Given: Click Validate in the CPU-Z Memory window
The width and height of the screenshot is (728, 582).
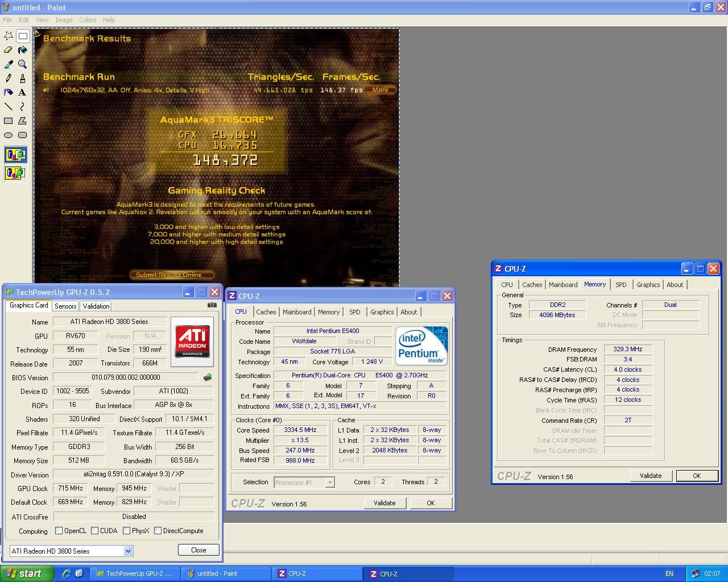Looking at the screenshot, I should click(x=651, y=476).
